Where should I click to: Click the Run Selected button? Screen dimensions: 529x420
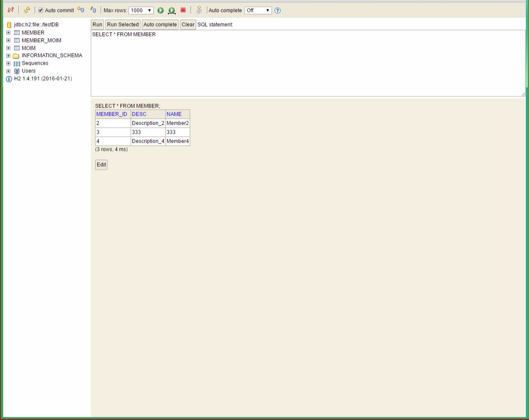123,24
